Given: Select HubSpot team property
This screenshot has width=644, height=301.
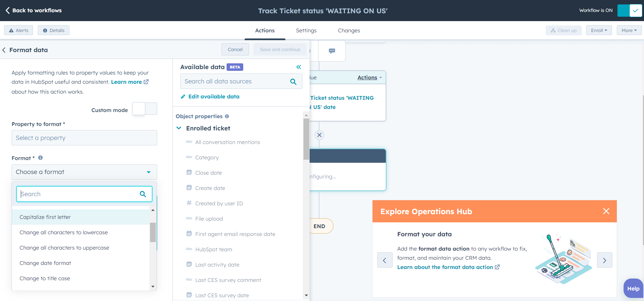Looking at the screenshot, I should (214, 249).
